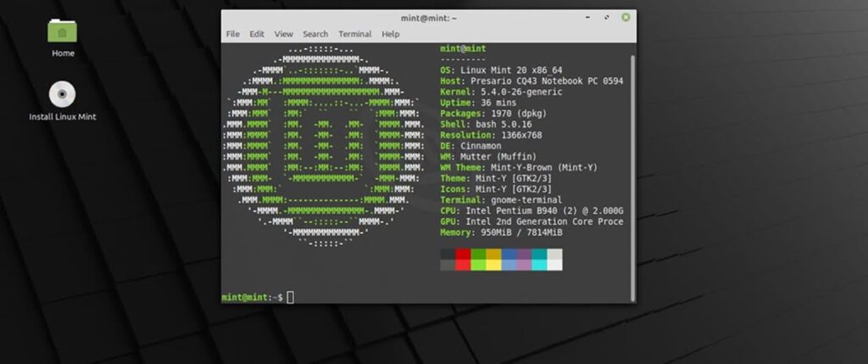Click the 'WM Theme: Mint-Y-Brown' line

pyautogui.click(x=519, y=168)
